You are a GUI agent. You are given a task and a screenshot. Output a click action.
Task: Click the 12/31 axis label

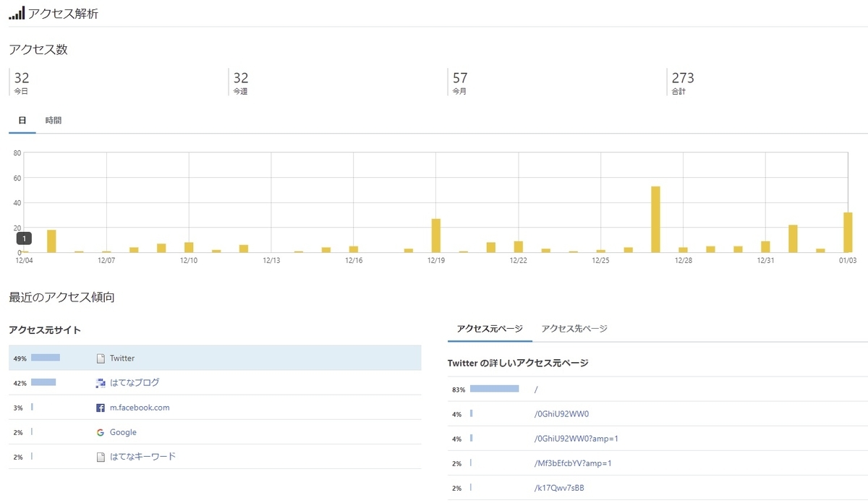765,260
